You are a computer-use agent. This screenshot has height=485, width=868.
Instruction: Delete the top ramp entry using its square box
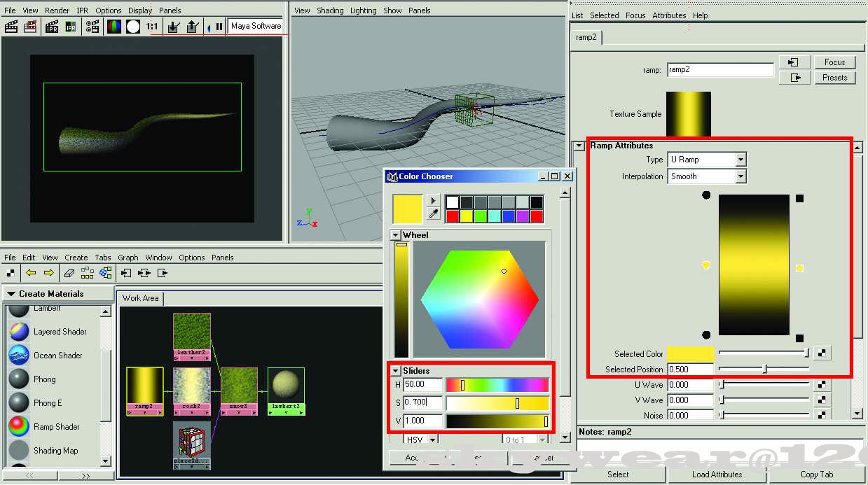799,198
